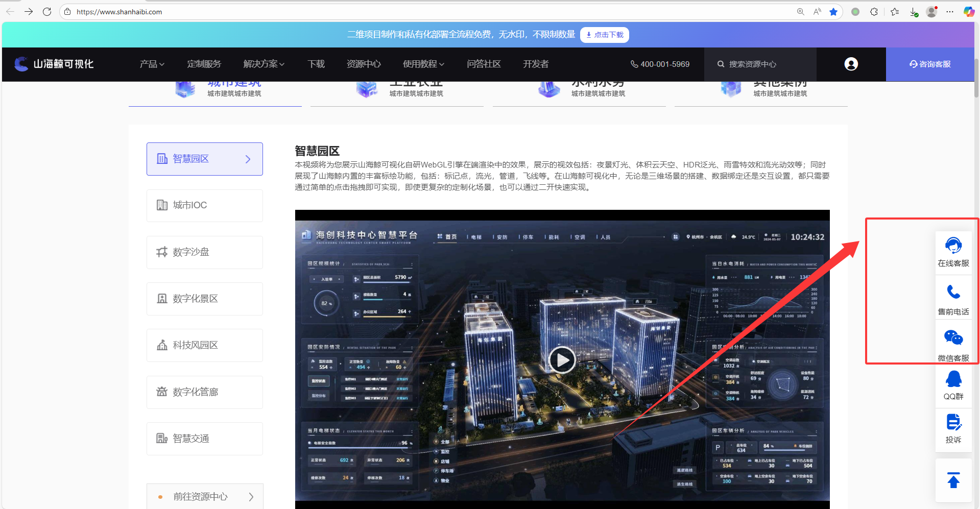The height and width of the screenshot is (509, 980).
Task: Select 科技风园区 in the sidebar
Action: tap(205, 345)
